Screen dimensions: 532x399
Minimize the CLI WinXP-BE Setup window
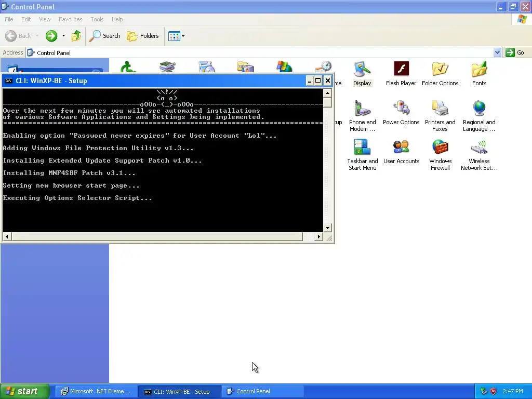[x=310, y=81]
